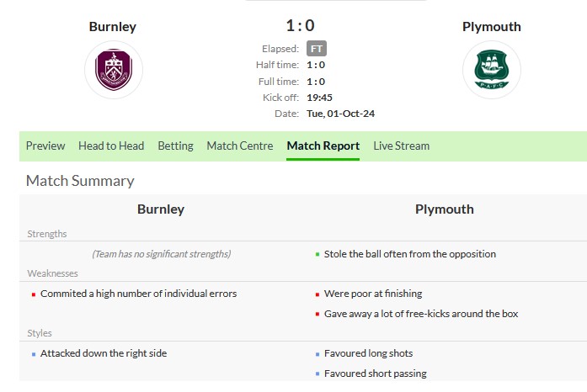The image size is (587, 392).
Task: Click the blue bullet beside 'Favoured long shots'
Action: coord(317,354)
